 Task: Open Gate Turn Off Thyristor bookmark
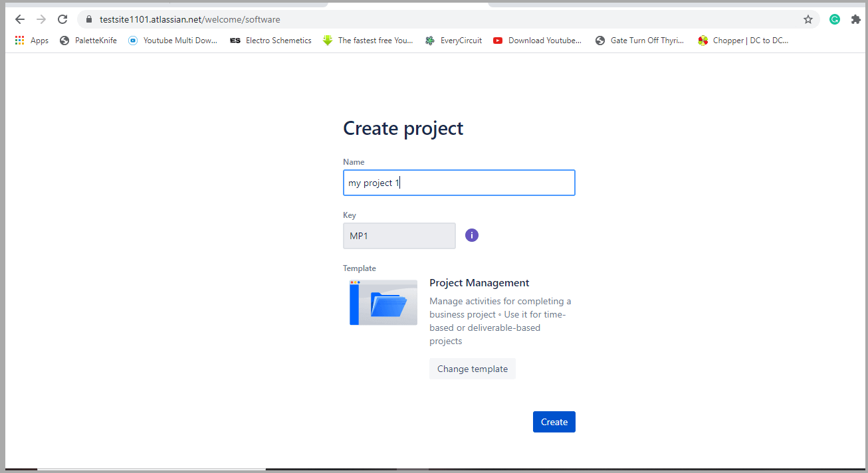(639, 41)
